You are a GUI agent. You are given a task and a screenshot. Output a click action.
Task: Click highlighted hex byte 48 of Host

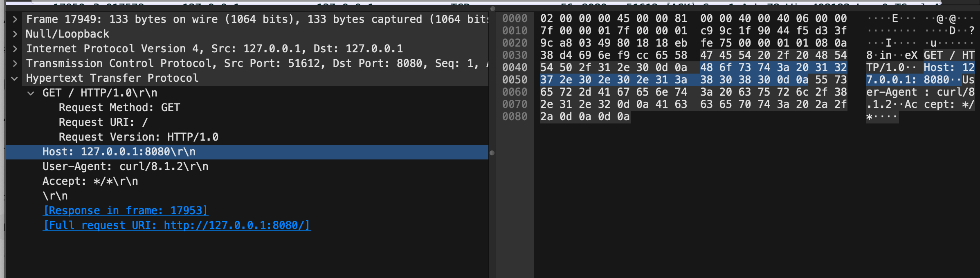pos(706,67)
